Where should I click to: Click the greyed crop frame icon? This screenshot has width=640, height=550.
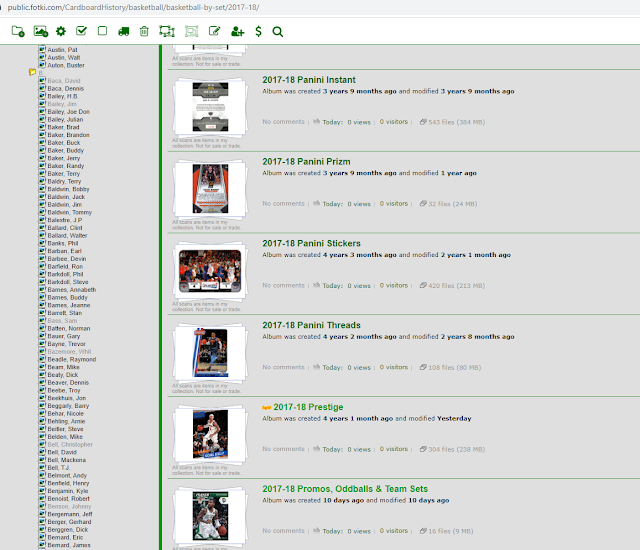[191, 31]
